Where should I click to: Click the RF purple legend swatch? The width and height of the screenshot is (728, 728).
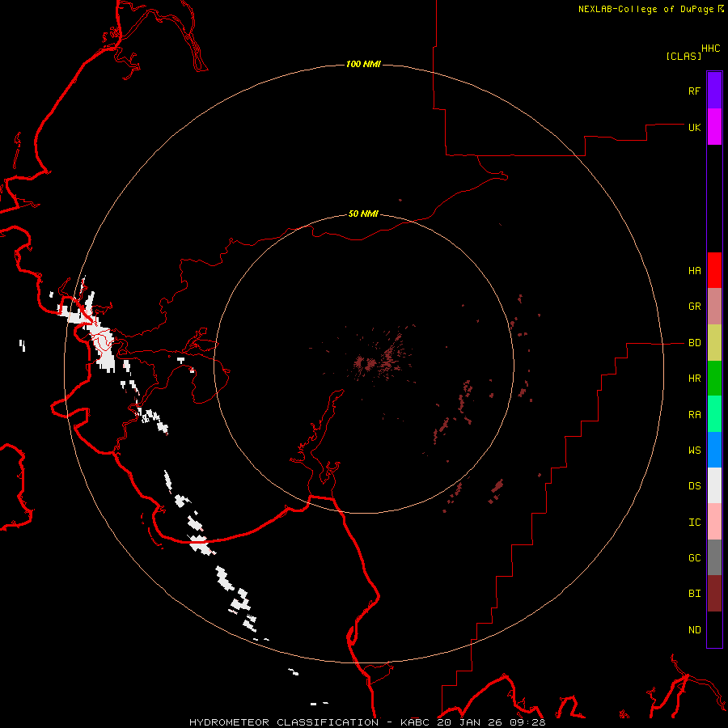pyautogui.click(x=714, y=91)
